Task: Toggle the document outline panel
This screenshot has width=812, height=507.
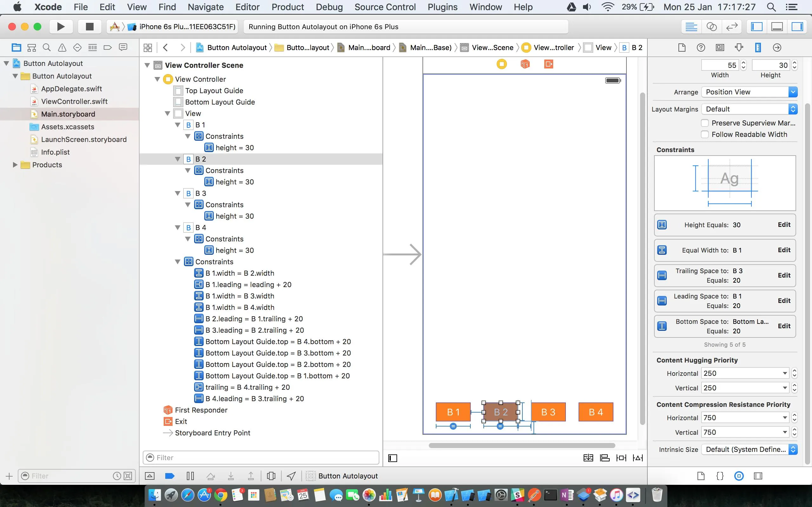Action: (x=393, y=458)
